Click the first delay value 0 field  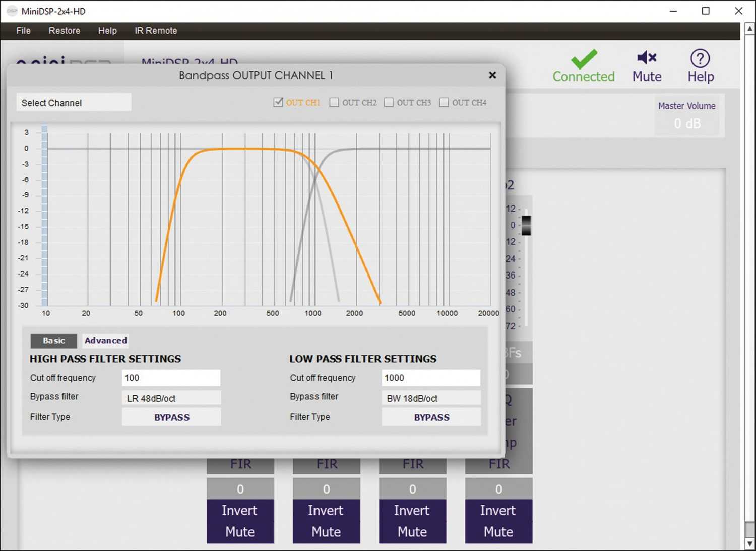point(240,489)
